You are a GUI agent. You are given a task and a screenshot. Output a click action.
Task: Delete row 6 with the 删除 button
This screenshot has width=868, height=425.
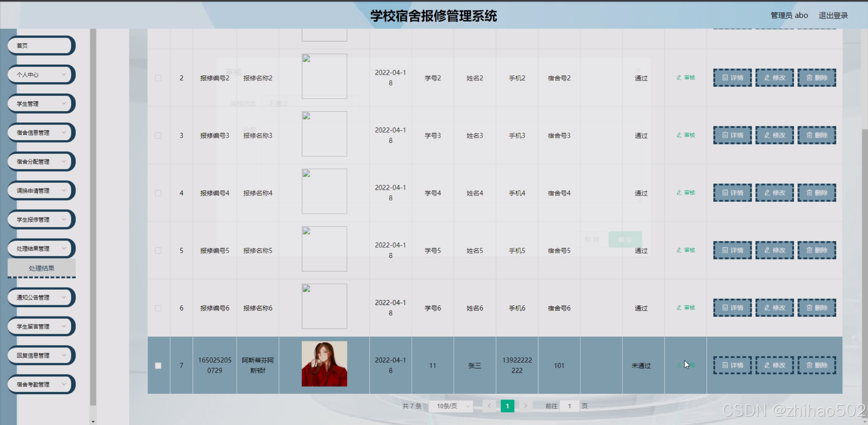[816, 308]
